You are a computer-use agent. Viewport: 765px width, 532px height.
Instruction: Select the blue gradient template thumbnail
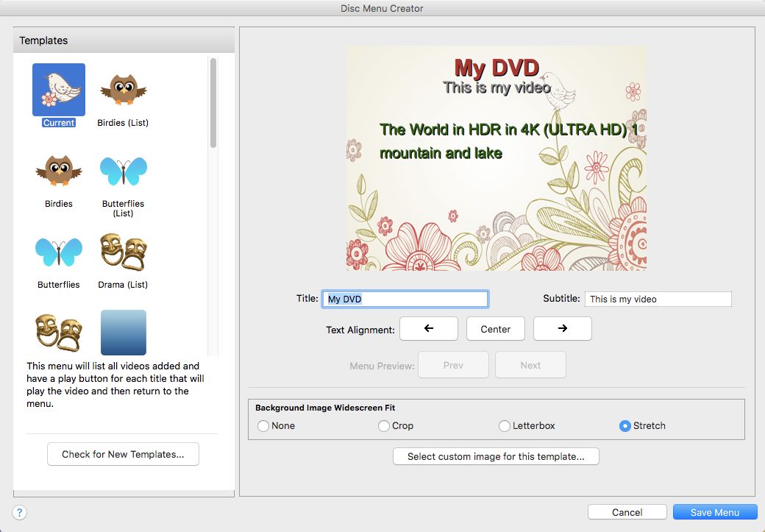pos(123,331)
